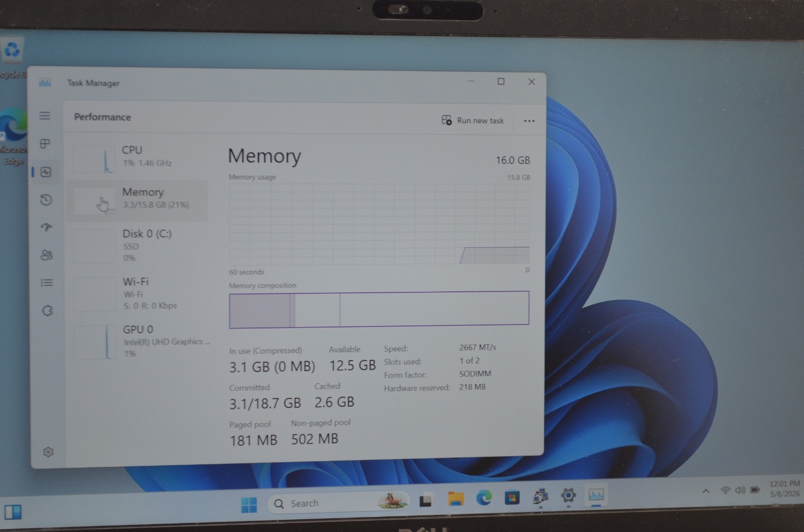The height and width of the screenshot is (532, 804).
Task: Open File Explorer from the taskbar
Action: tap(456, 499)
